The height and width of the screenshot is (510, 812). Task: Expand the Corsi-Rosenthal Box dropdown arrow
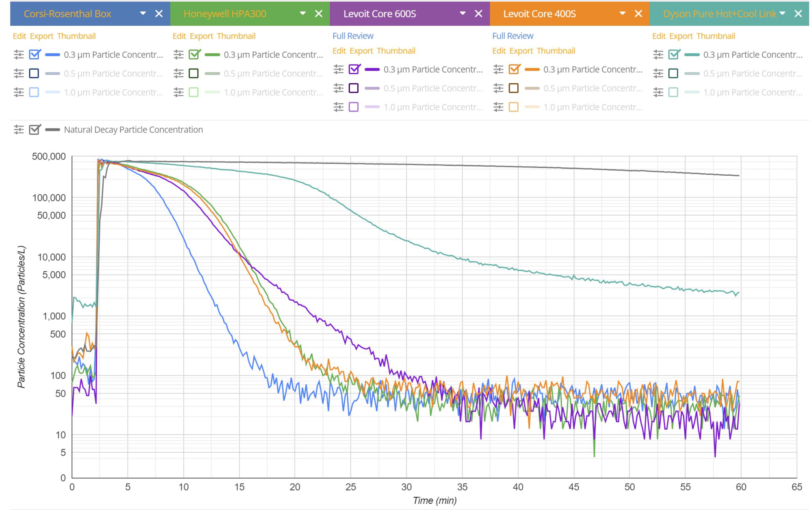click(143, 14)
